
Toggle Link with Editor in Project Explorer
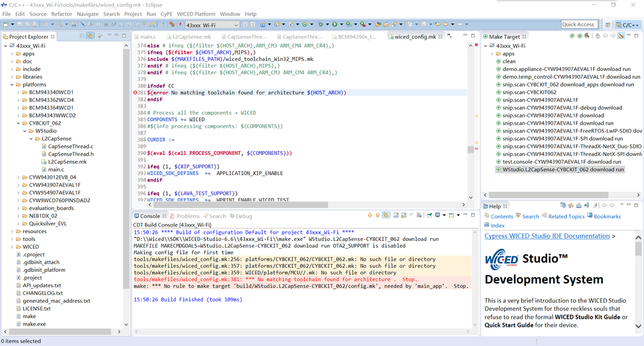pyautogui.click(x=90, y=36)
